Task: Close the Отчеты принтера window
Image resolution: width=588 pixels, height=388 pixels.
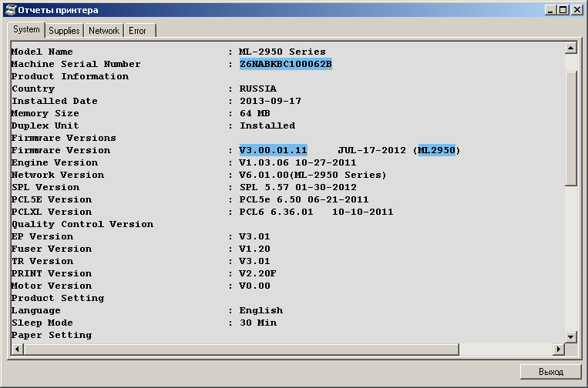Action: [x=576, y=10]
